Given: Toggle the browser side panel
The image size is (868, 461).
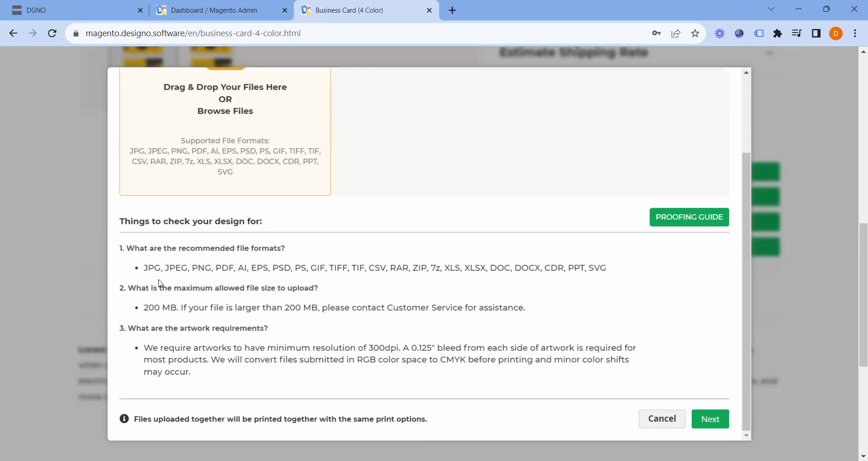Looking at the screenshot, I should point(816,33).
